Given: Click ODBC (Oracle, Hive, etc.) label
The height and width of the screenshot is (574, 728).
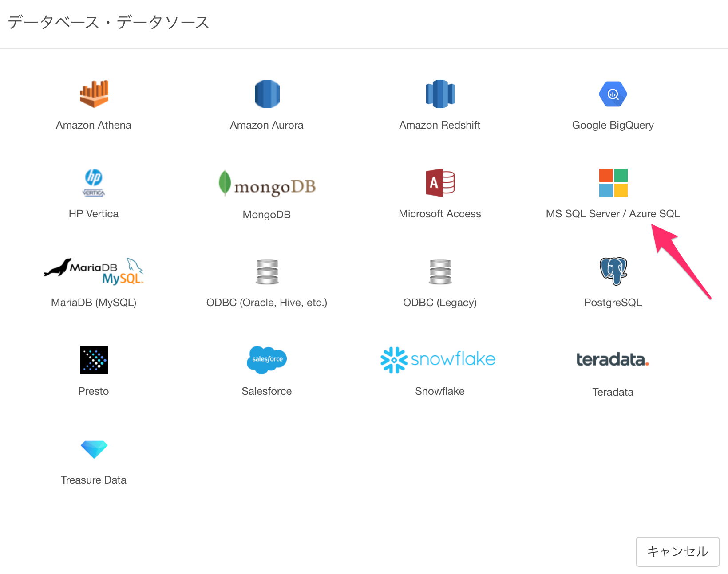Looking at the screenshot, I should tap(267, 303).
